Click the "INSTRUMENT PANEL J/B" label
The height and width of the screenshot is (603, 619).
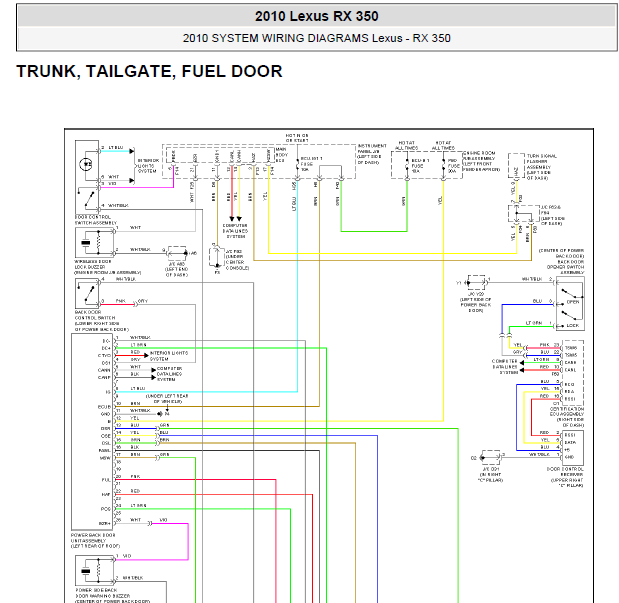click(371, 154)
